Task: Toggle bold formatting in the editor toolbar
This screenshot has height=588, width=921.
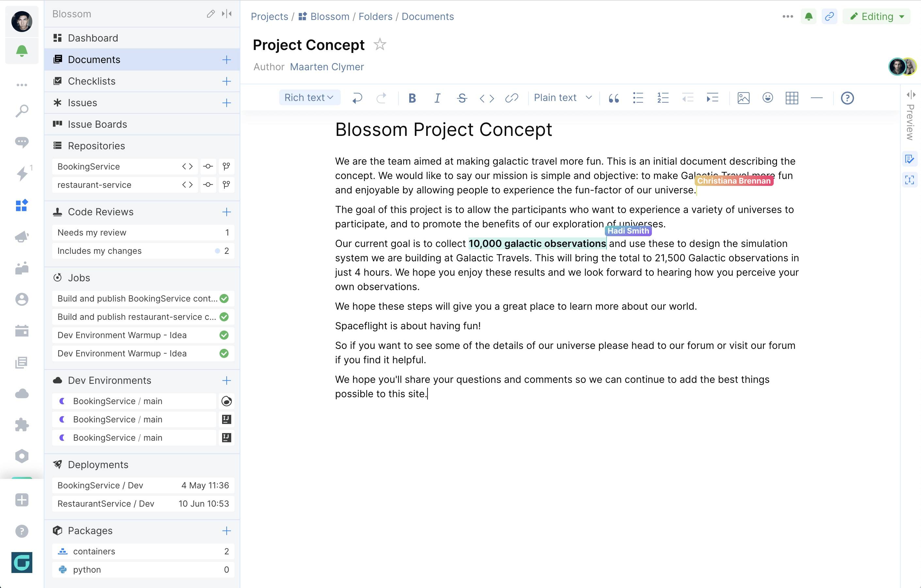Action: pyautogui.click(x=412, y=98)
